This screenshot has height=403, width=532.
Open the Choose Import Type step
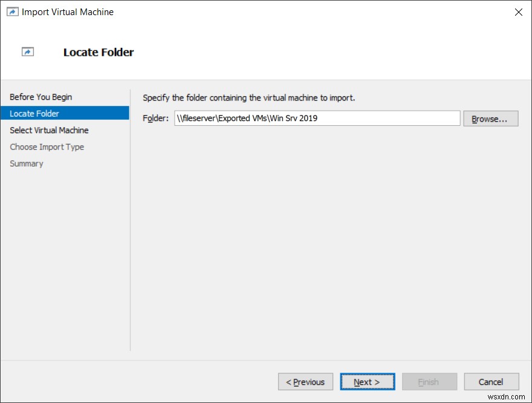pos(47,147)
